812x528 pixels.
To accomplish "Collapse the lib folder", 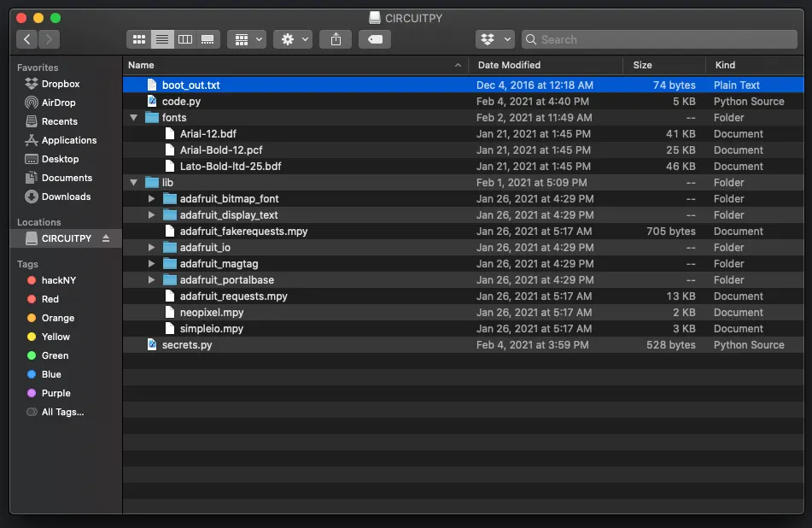I will (133, 182).
